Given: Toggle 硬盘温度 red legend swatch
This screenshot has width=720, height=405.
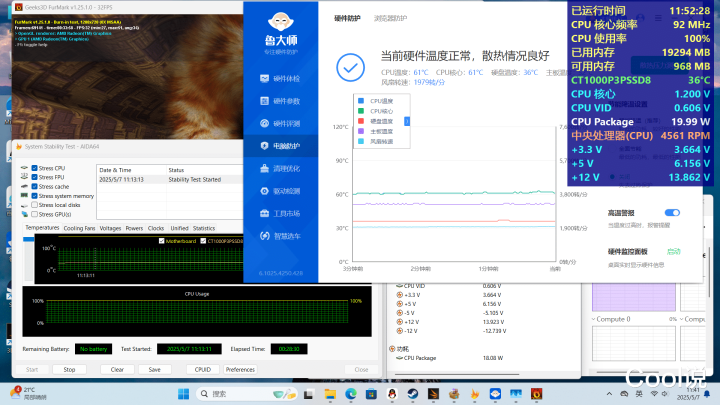Looking at the screenshot, I should pos(361,121).
